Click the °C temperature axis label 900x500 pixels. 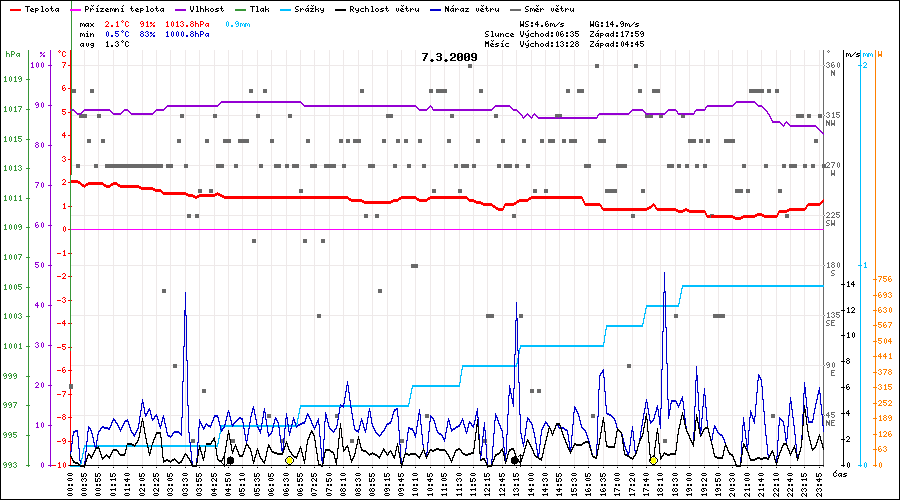click(62, 54)
